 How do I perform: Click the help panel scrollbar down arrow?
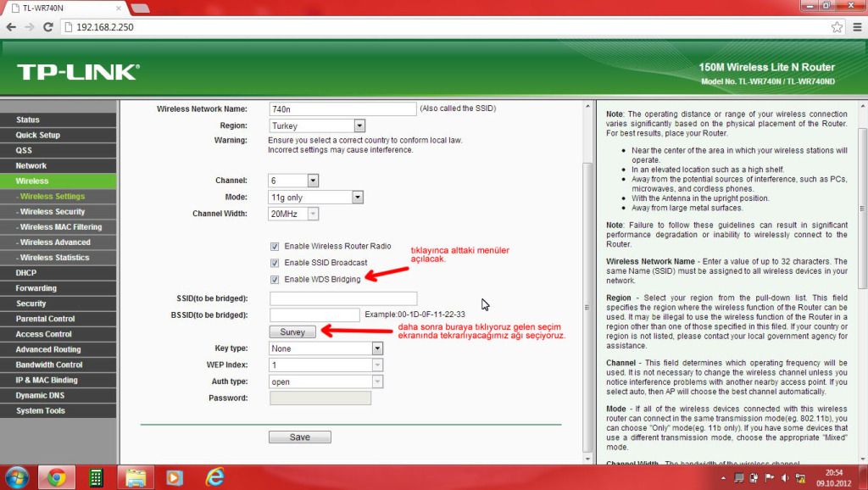pos(862,459)
